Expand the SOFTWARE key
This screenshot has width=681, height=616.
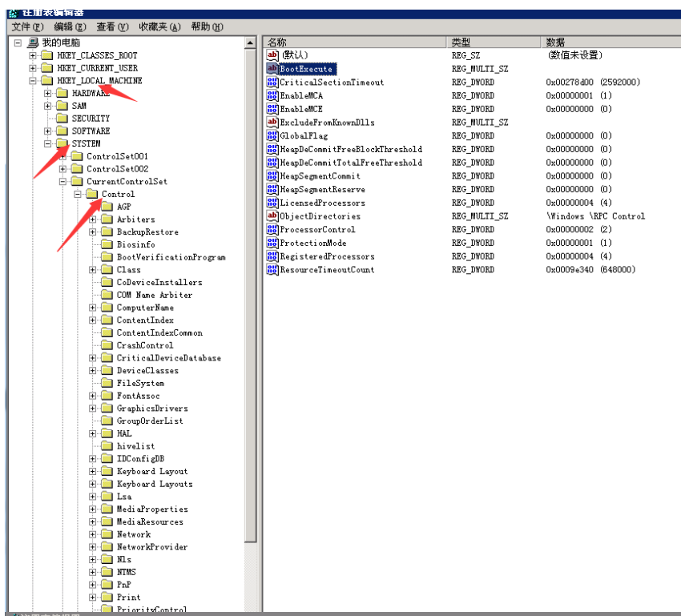click(47, 131)
